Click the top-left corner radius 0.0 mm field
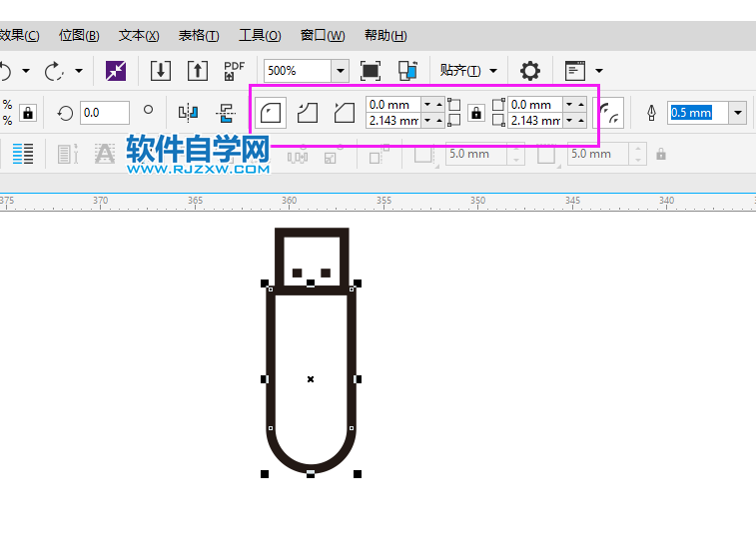Screen dimensions: 756x559 (393, 105)
